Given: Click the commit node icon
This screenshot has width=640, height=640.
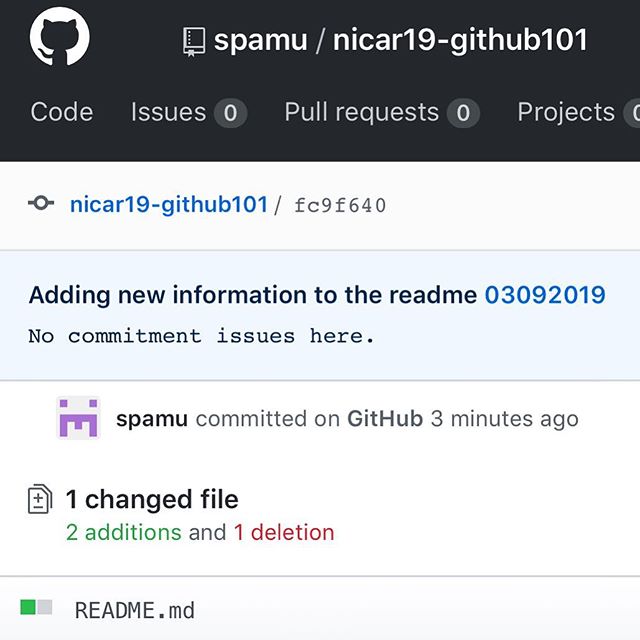Looking at the screenshot, I should click(41, 203).
